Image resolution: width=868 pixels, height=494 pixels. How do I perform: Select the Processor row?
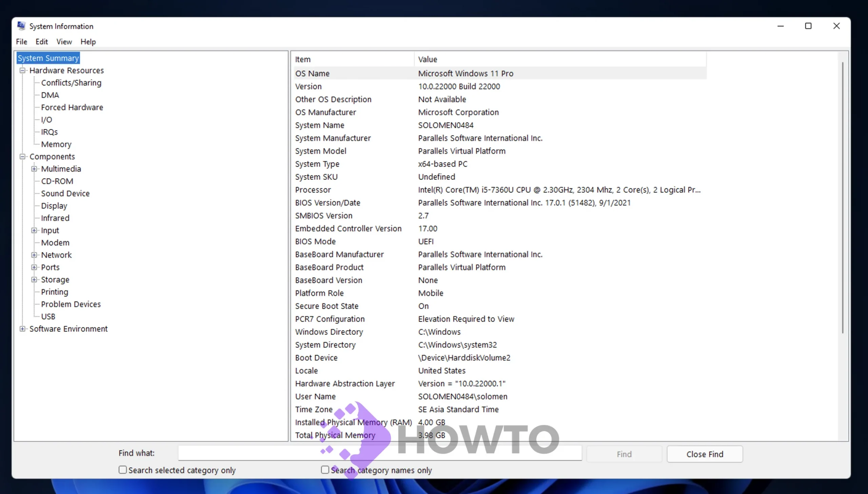coord(500,190)
